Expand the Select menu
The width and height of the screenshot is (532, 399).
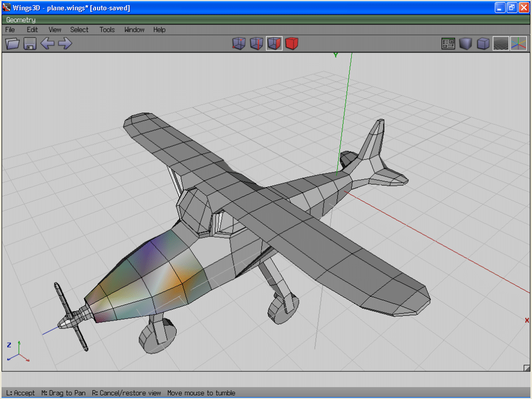79,30
